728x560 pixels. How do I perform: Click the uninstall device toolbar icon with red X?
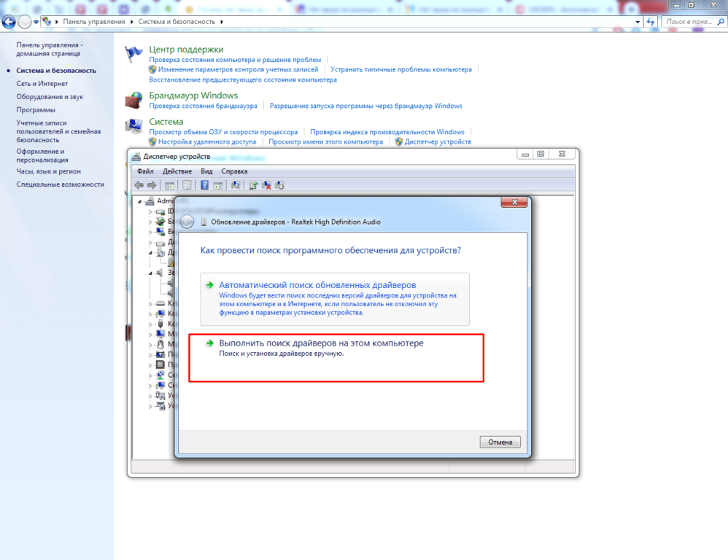click(266, 185)
